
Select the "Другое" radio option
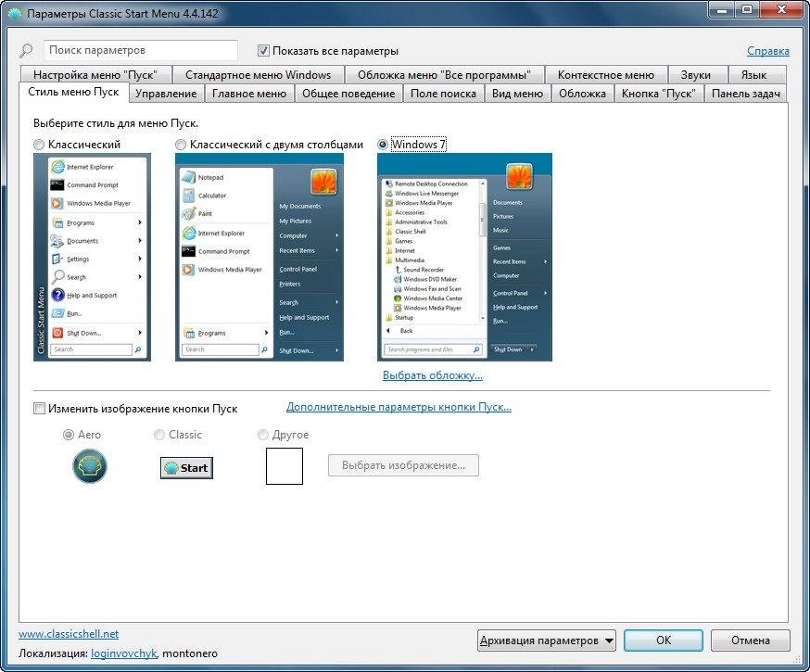(x=263, y=435)
